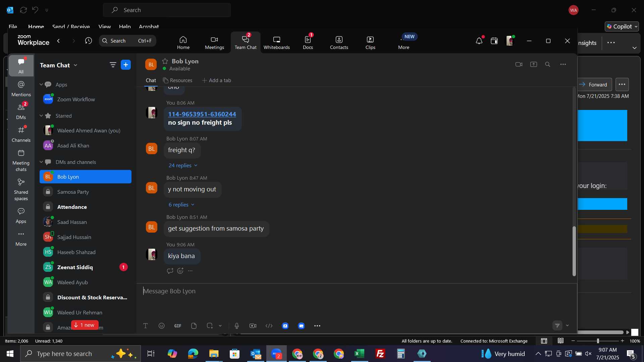Open Contacts in Zoom
The width and height of the screenshot is (644, 362).
339,43
